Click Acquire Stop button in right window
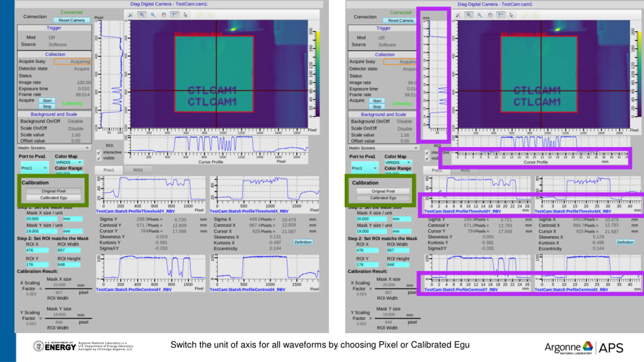 pyautogui.click(x=377, y=107)
